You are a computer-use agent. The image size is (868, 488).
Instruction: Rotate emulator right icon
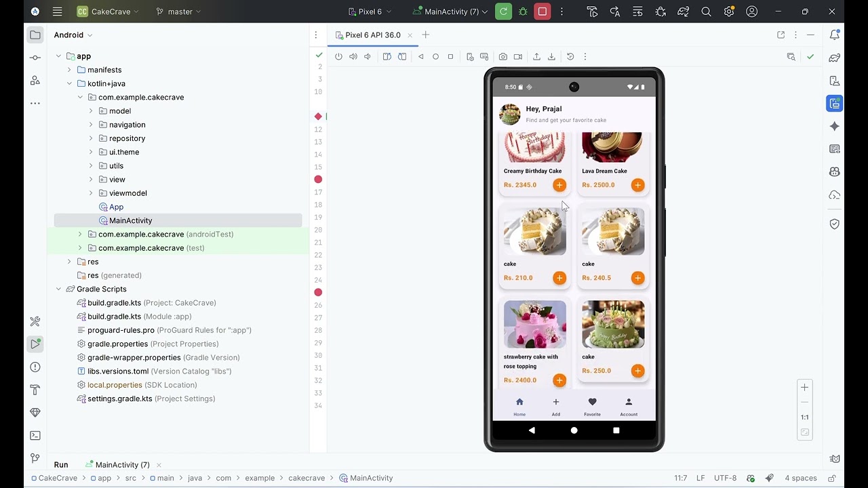(402, 57)
